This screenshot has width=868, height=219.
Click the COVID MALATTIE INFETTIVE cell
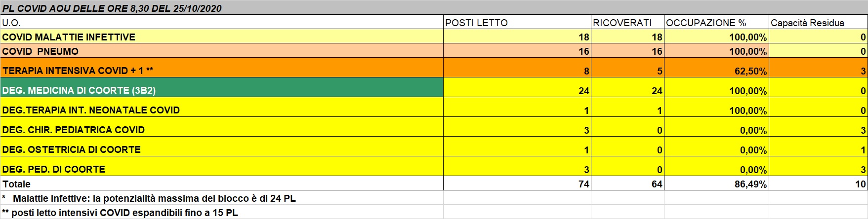click(x=69, y=37)
